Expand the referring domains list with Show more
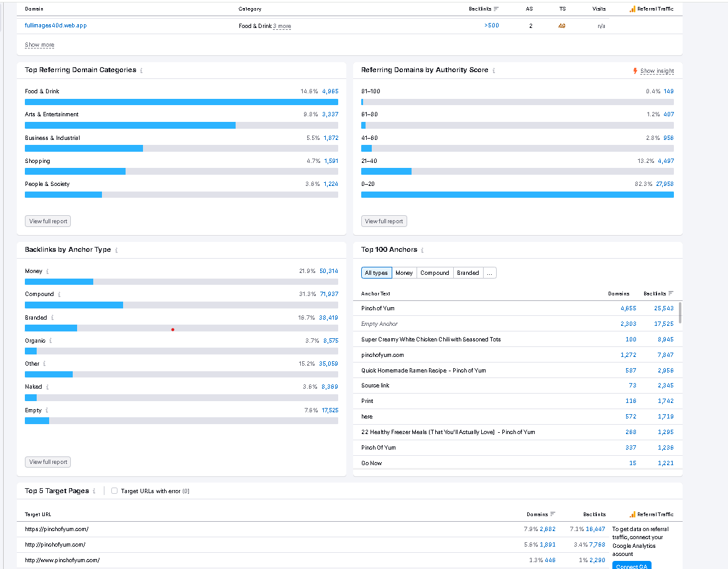Screen dimensions: 728x569 (x=39, y=45)
